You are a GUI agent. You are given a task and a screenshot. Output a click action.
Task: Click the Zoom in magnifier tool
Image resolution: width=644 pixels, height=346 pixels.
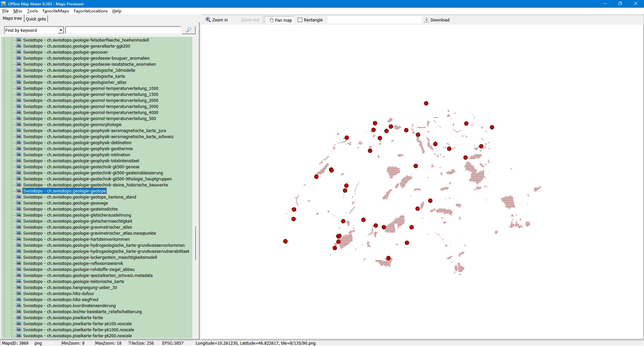[x=217, y=20]
